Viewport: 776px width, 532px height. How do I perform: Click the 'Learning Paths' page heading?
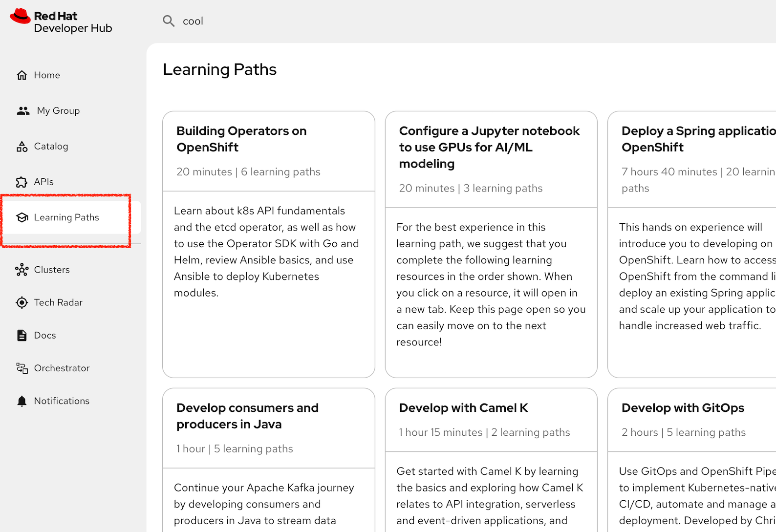[x=220, y=69]
